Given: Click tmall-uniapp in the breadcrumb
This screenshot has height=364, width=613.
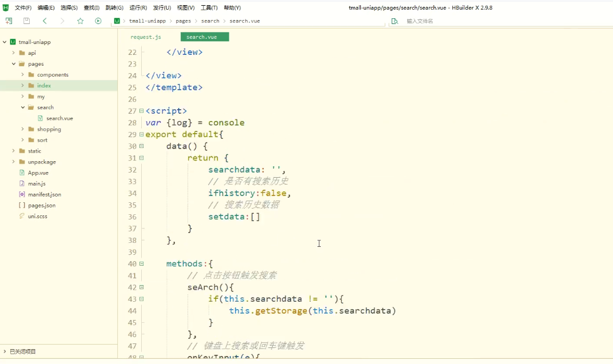Looking at the screenshot, I should tap(148, 21).
